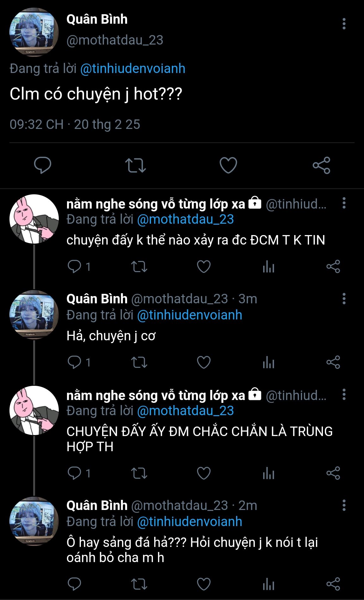Viewport: 364px width, 600px height.
Task: Open @mothatdau_23 mention in 'ĐCM T K TIN' reply
Action: pyautogui.click(x=185, y=219)
